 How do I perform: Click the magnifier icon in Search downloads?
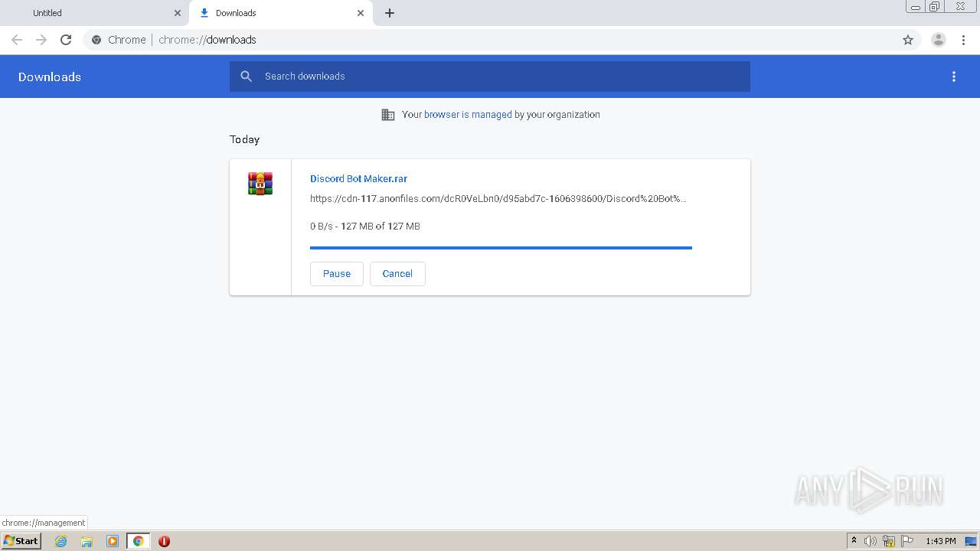click(x=246, y=77)
